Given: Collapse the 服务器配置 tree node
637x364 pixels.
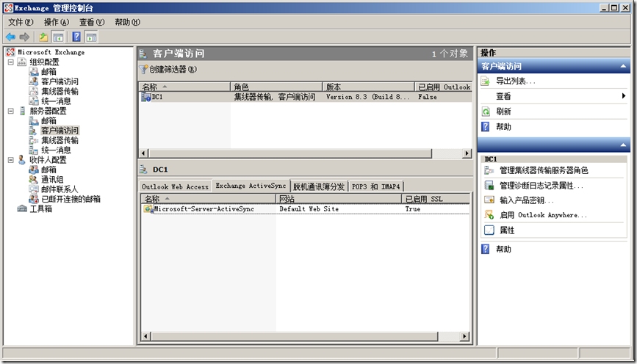Looking at the screenshot, I should [x=11, y=112].
